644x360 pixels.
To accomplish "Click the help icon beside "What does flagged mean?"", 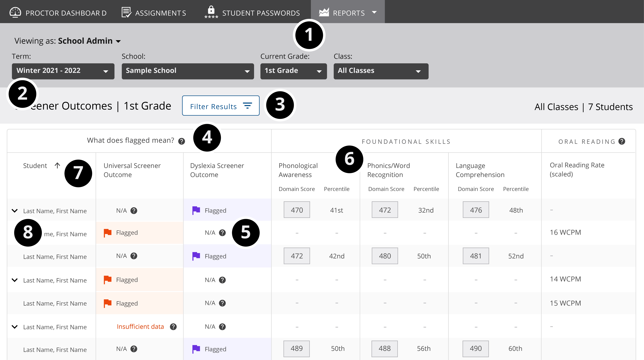I will pyautogui.click(x=182, y=141).
